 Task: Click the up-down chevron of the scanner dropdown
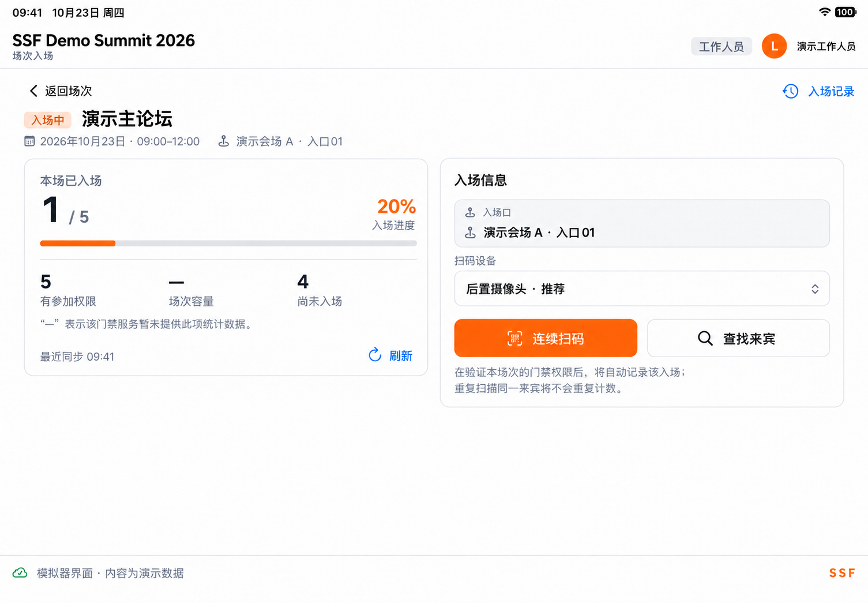(815, 289)
